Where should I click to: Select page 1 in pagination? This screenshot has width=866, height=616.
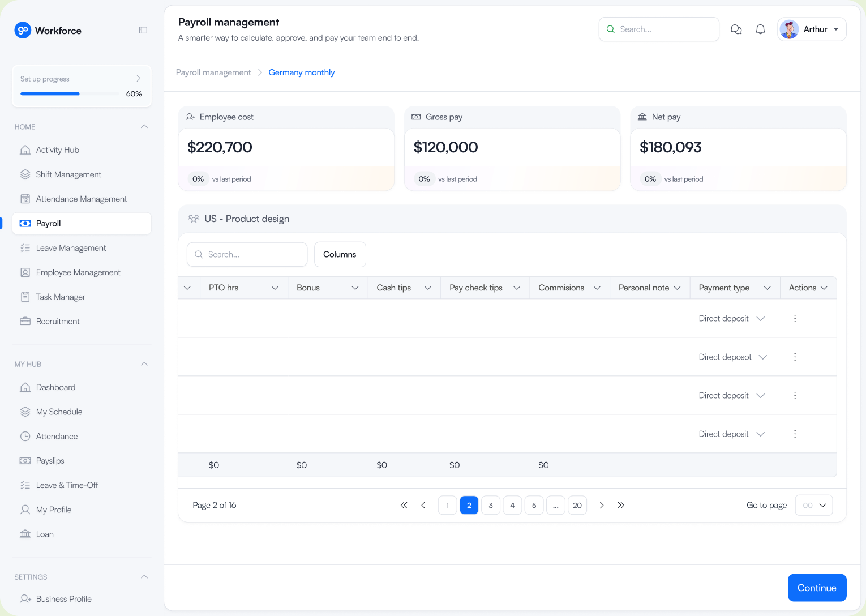447,505
